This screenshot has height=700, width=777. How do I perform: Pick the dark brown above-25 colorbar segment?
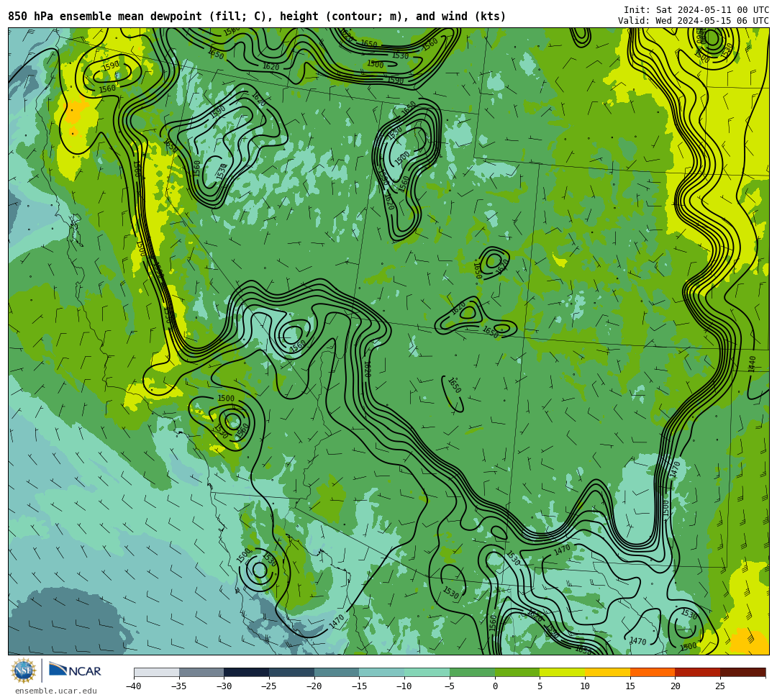(x=742, y=672)
